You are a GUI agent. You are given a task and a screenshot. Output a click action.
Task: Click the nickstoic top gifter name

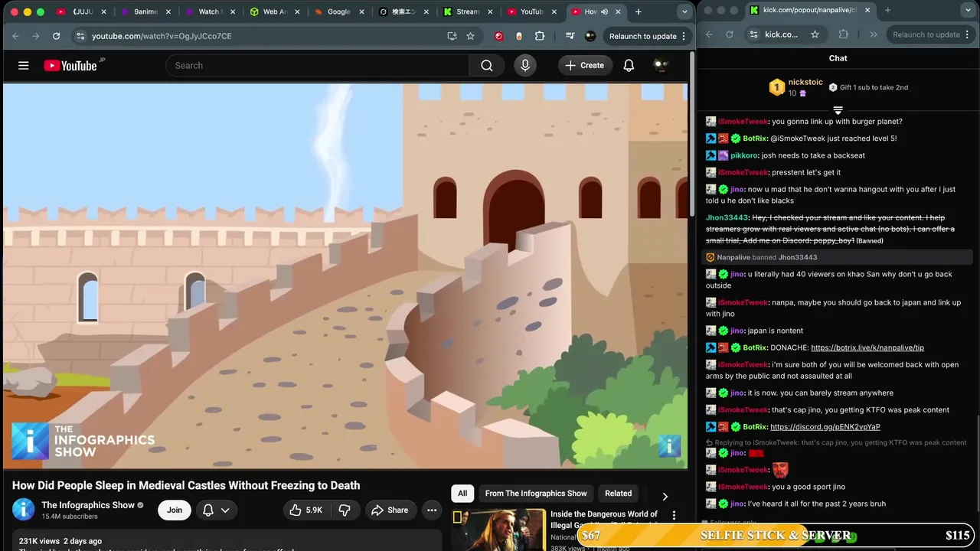tap(805, 83)
